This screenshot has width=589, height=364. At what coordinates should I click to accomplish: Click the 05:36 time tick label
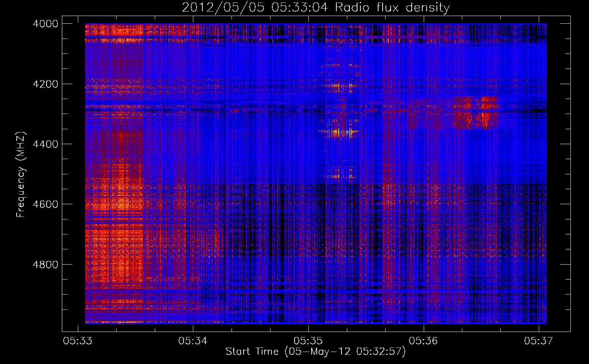[x=423, y=341]
